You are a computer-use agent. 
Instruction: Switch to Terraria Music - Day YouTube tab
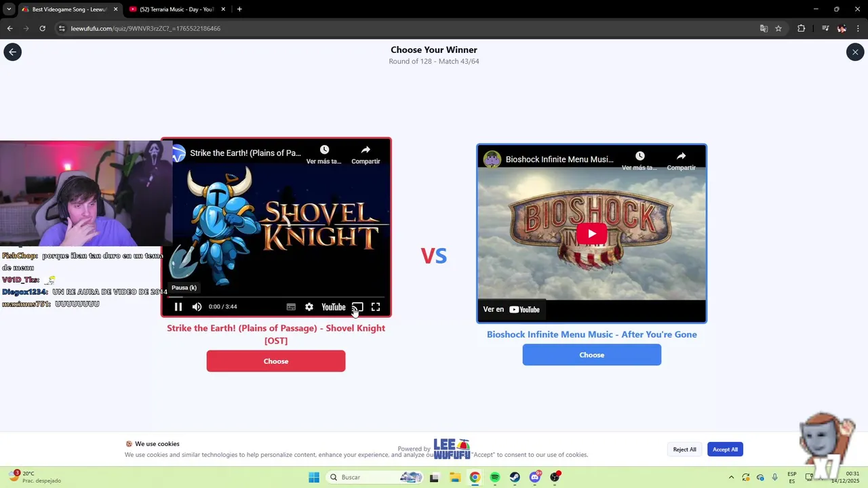point(176,9)
